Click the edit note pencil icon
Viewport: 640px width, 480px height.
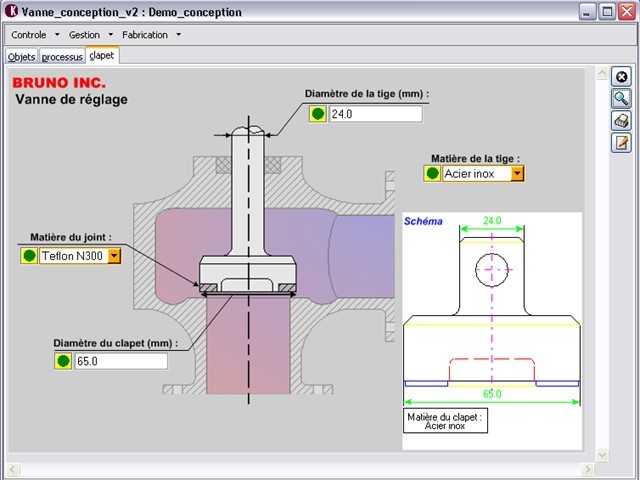coord(621,143)
